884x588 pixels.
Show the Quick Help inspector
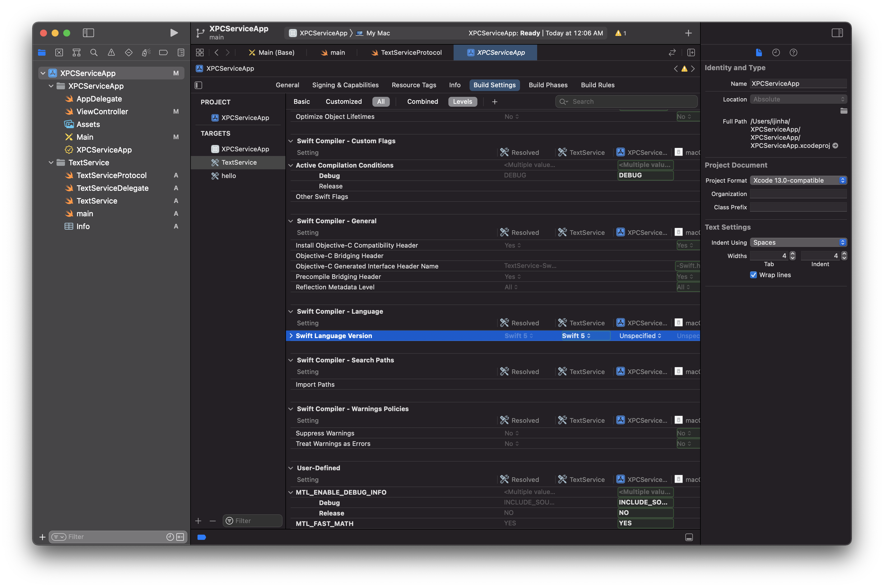coord(793,52)
